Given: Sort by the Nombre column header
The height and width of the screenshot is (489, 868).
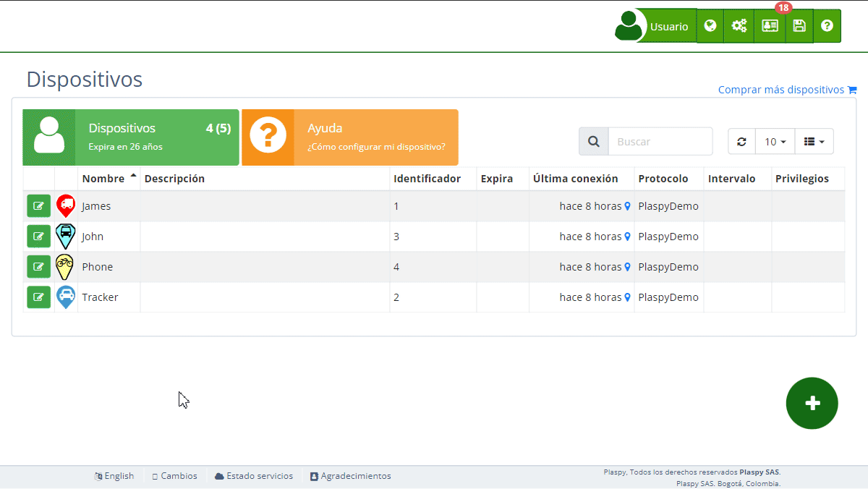Looking at the screenshot, I should [101, 179].
